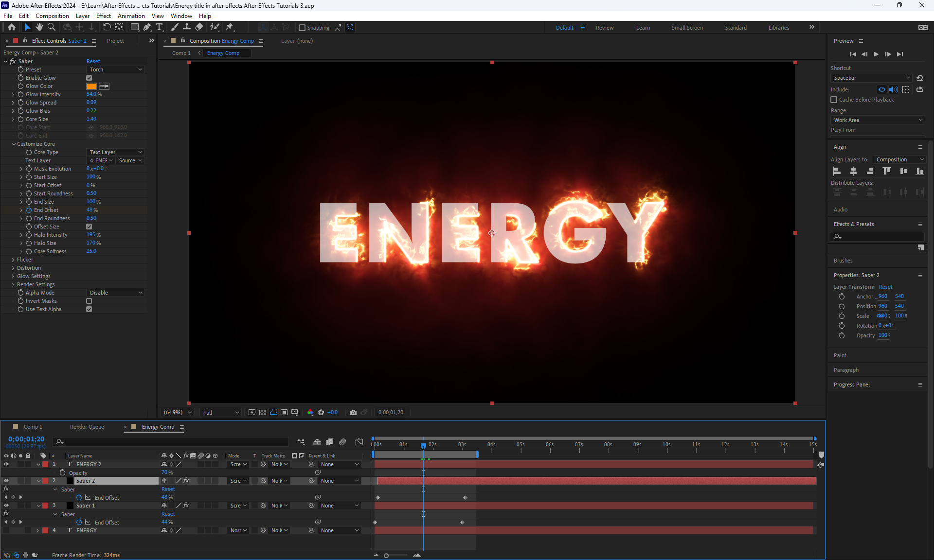Click the Take Snapshot camera icon
Image resolution: width=934 pixels, height=560 pixels.
(353, 412)
